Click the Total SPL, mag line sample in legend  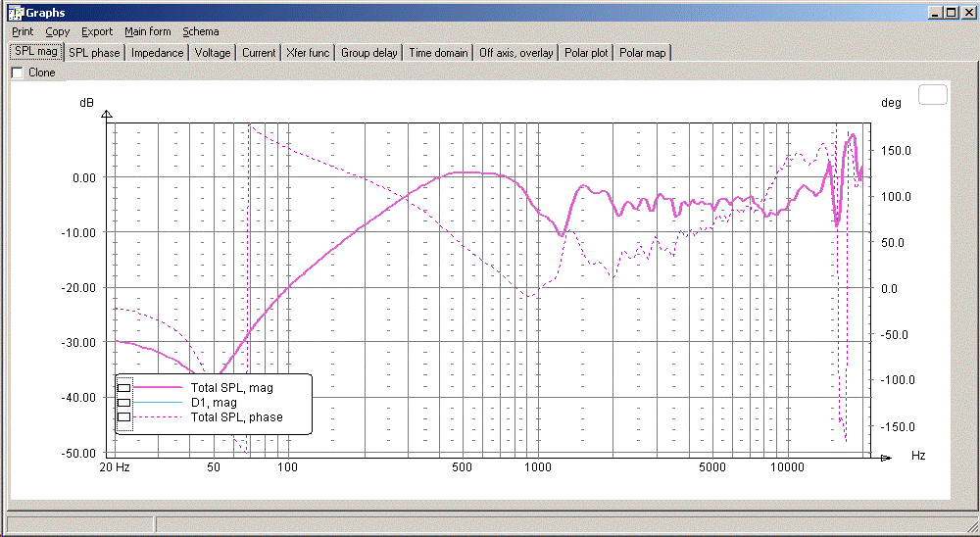coord(158,388)
